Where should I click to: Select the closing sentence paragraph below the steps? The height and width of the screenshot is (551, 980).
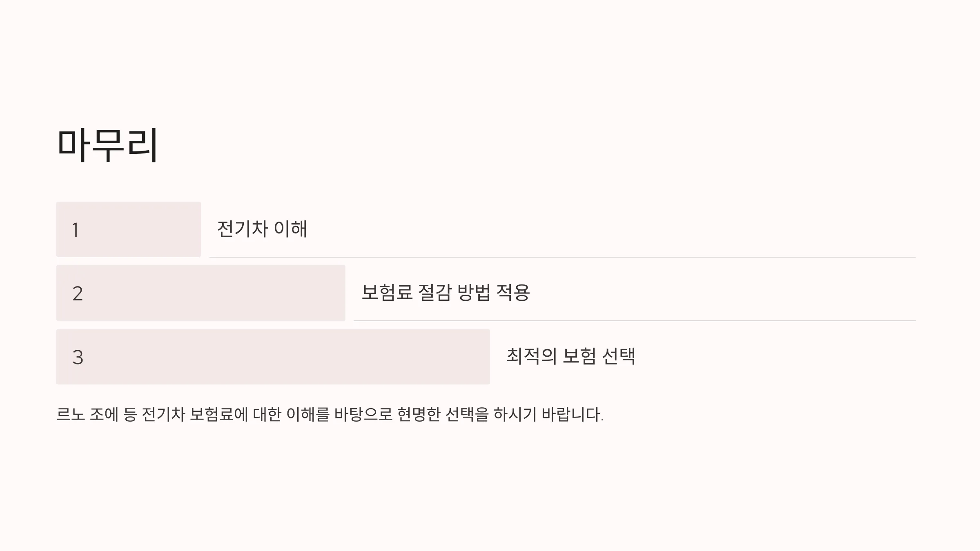pyautogui.click(x=330, y=414)
